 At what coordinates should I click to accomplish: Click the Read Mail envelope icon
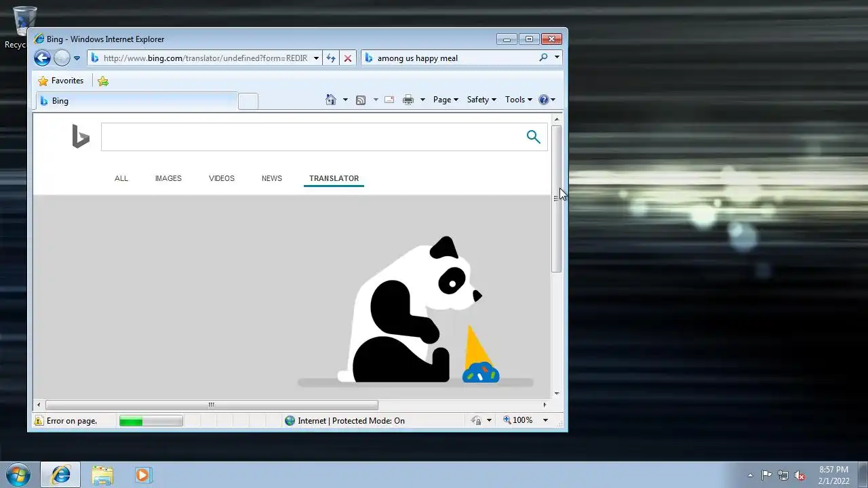(x=389, y=100)
